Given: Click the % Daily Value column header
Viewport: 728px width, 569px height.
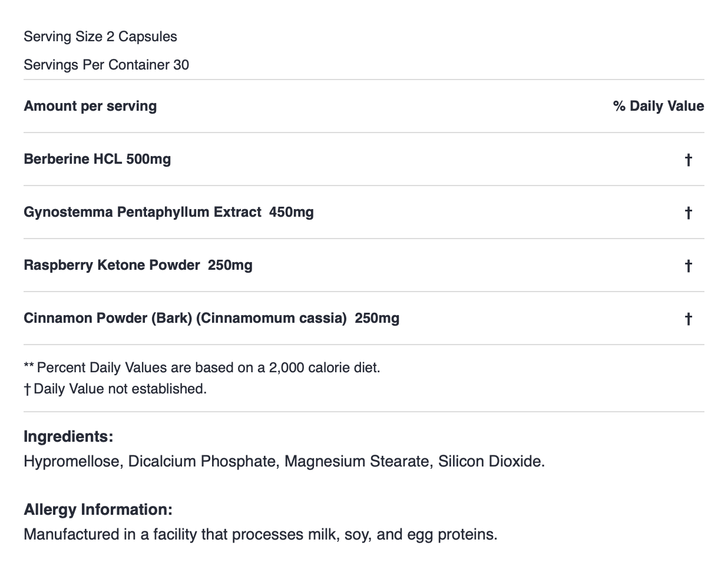Looking at the screenshot, I should 658,106.
